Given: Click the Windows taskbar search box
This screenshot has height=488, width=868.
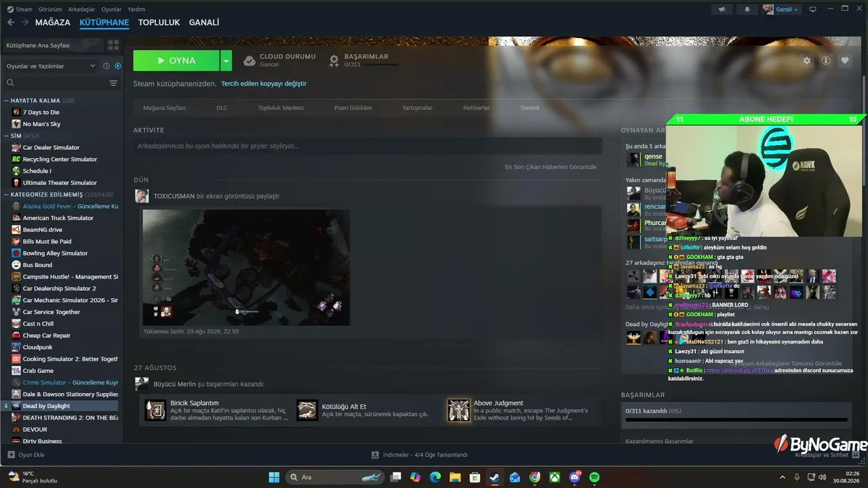Looking at the screenshot, I should (x=335, y=477).
